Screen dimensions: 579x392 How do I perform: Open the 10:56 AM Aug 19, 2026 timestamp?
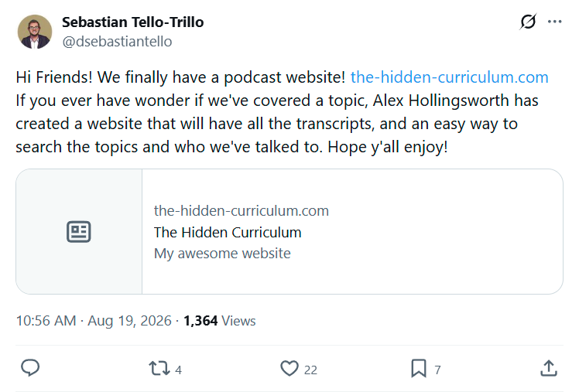(94, 321)
